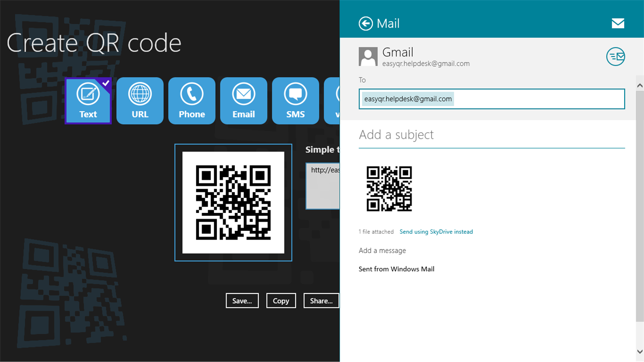Click the Share... button

pyautogui.click(x=321, y=300)
